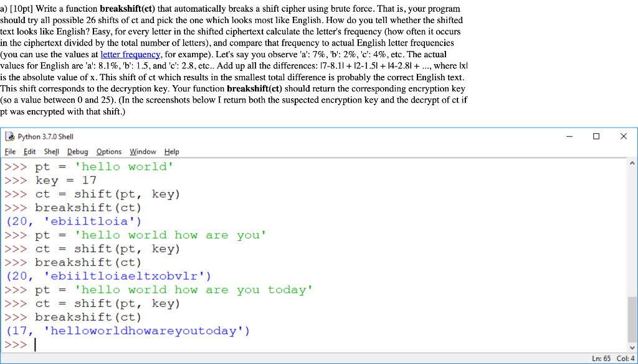Open the Debug menu
Viewport: 638px width, 364px height.
pyautogui.click(x=77, y=151)
